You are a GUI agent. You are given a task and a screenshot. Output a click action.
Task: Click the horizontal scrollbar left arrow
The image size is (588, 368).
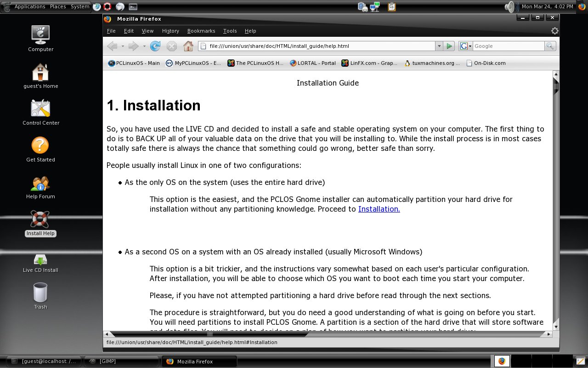click(107, 334)
